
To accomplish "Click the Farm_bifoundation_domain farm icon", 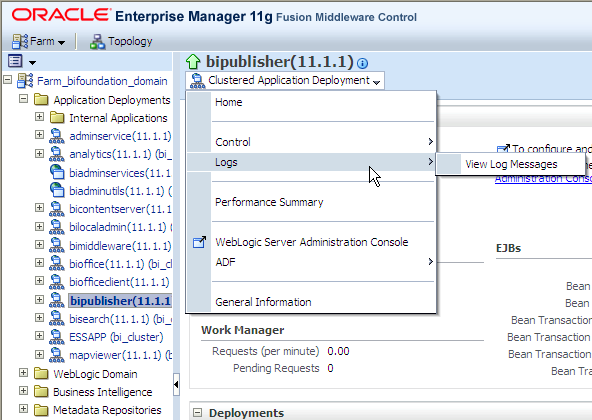I will tap(25, 80).
